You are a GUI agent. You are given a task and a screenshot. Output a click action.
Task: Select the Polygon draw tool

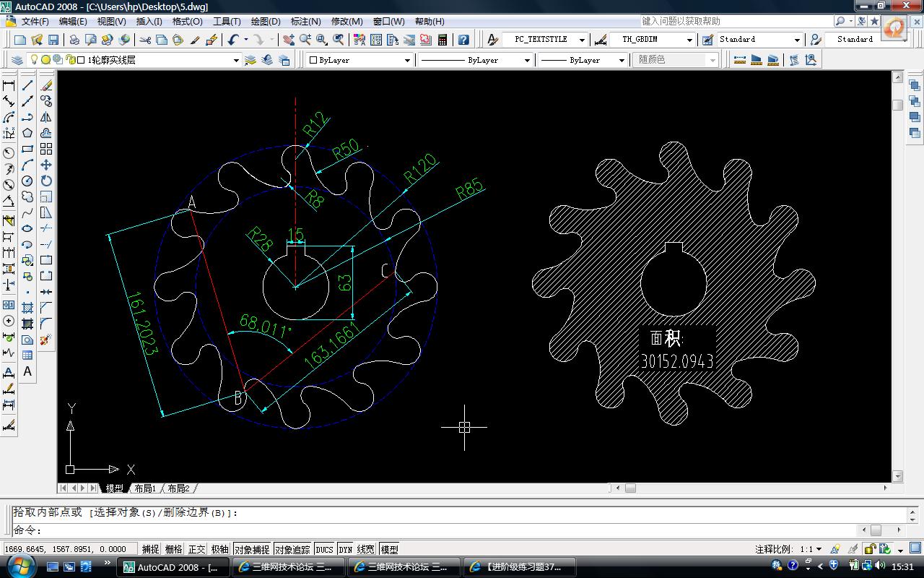tap(27, 133)
